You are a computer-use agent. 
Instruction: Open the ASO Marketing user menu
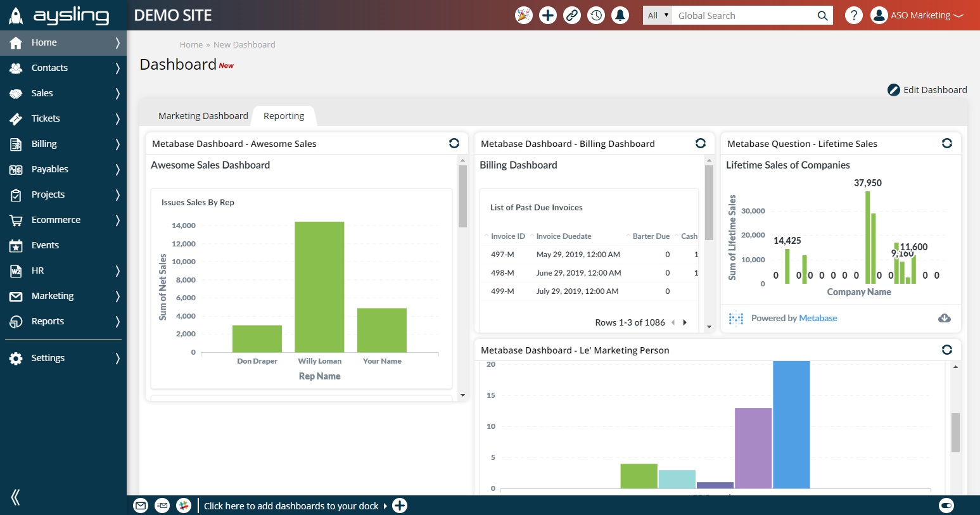[x=917, y=15]
